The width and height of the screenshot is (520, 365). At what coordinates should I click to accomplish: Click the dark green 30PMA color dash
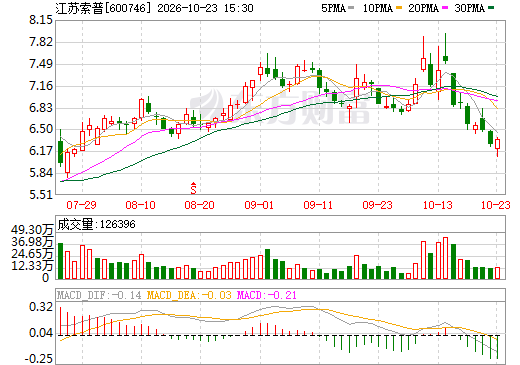click(x=491, y=8)
